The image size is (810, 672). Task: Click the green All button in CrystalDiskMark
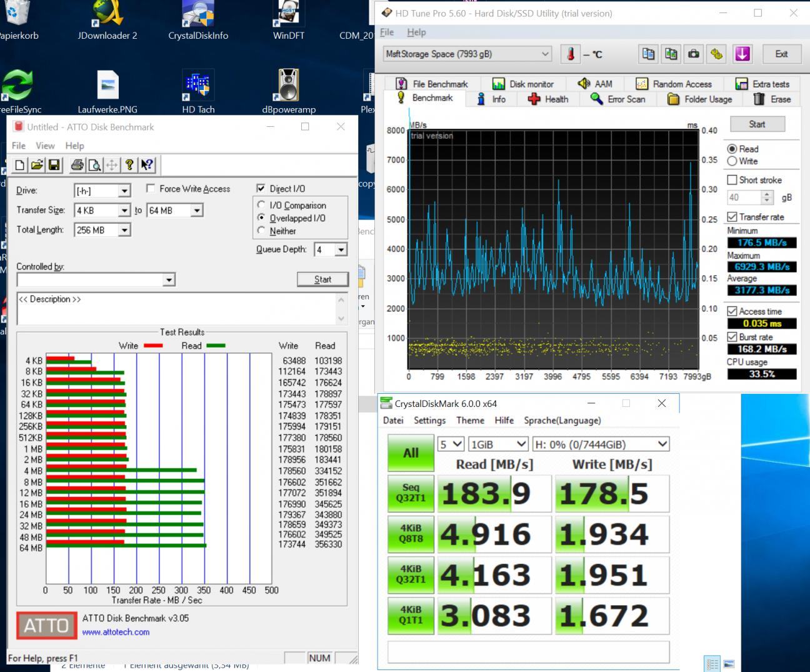[x=411, y=453]
